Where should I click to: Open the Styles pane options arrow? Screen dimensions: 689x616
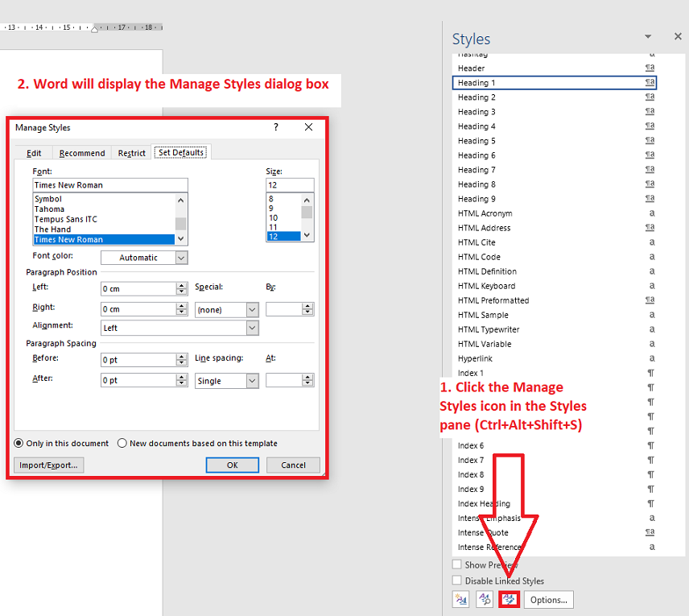tap(648, 36)
